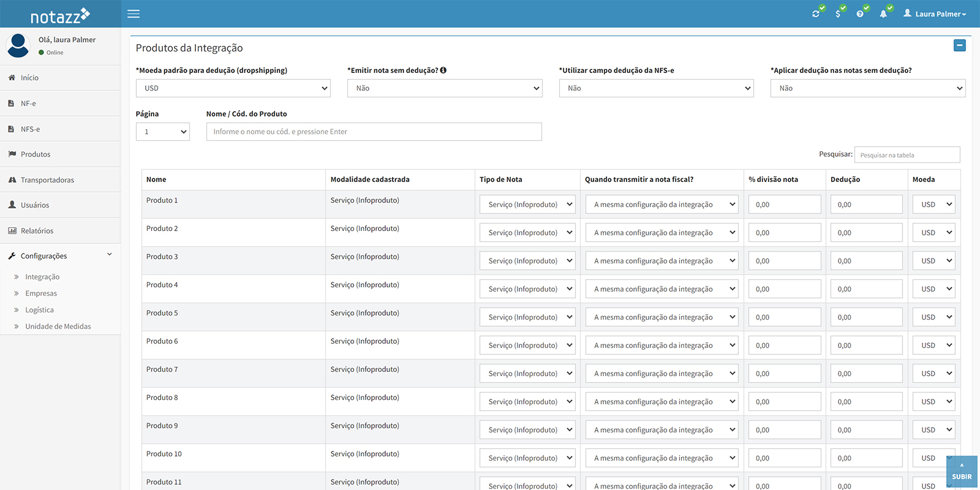The image size is (980, 490).
Task: Open Logística submenu link
Action: (39, 310)
